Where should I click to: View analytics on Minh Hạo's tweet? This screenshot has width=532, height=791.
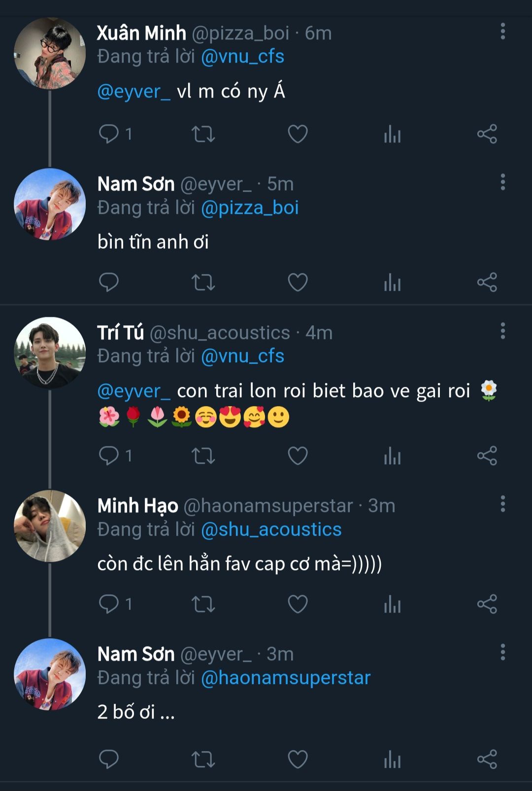(x=392, y=604)
